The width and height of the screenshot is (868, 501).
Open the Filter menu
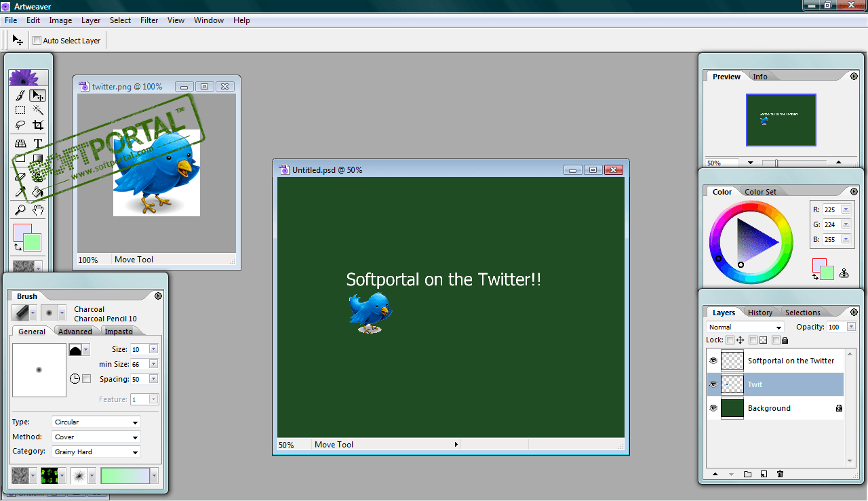tap(149, 20)
